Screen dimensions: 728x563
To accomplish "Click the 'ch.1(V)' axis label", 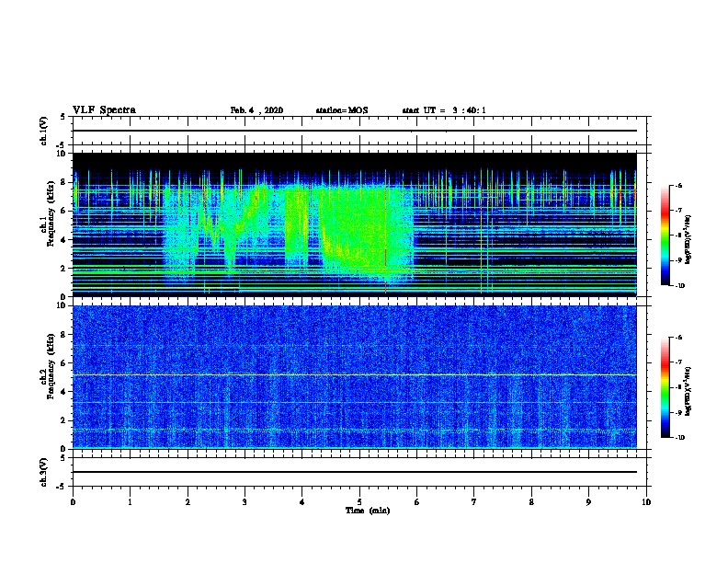I will [43, 131].
